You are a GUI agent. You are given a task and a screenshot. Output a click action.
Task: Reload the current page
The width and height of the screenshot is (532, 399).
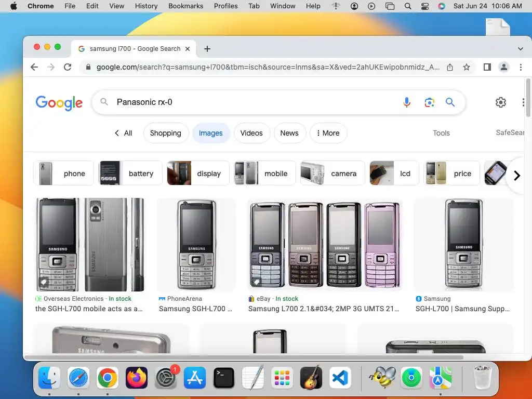(68, 67)
